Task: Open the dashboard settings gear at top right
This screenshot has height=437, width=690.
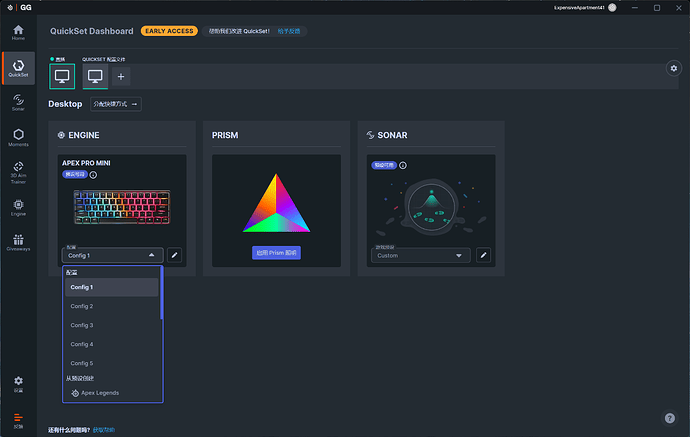Action: (673, 68)
